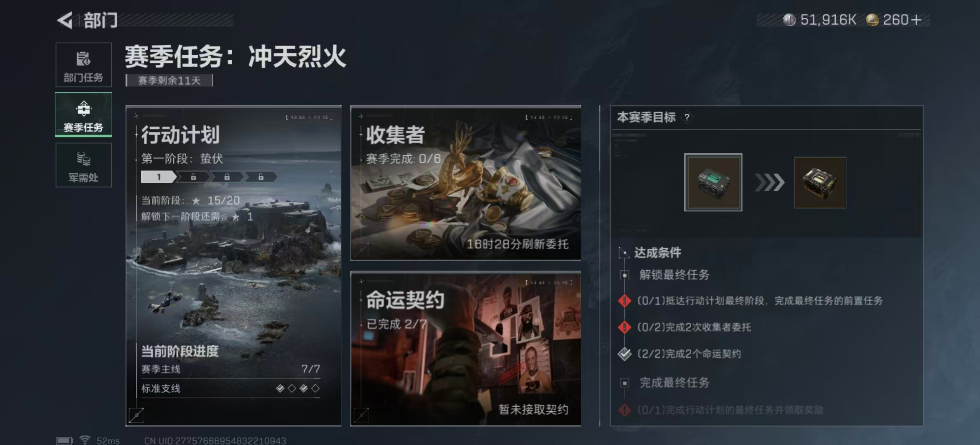Click the 解锁最终任务 condition checkbox marker

625,275
